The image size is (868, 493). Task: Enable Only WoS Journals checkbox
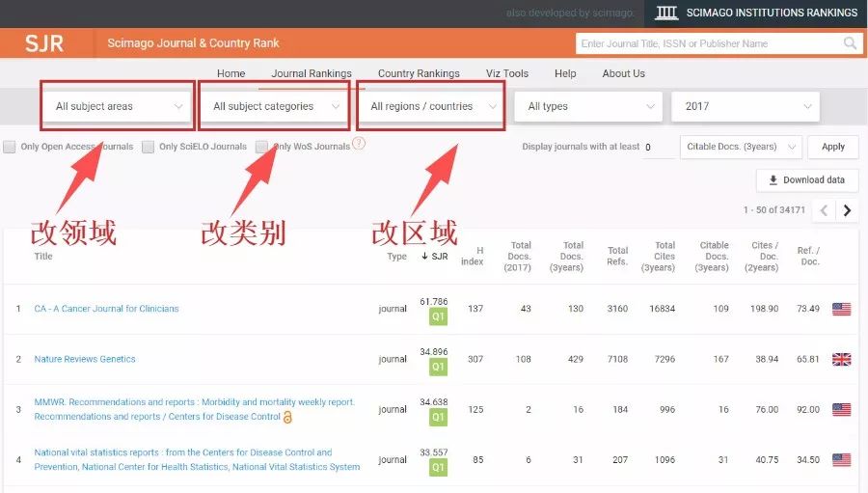pos(261,147)
